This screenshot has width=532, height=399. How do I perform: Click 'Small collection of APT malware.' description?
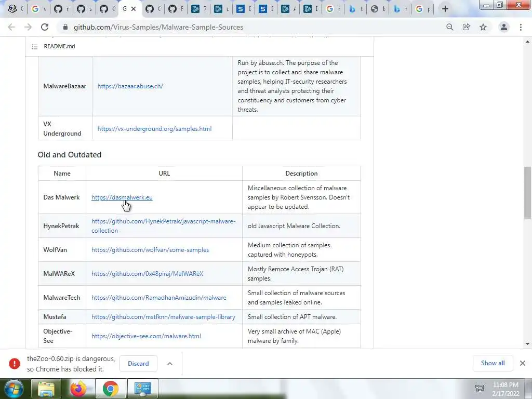292,316
